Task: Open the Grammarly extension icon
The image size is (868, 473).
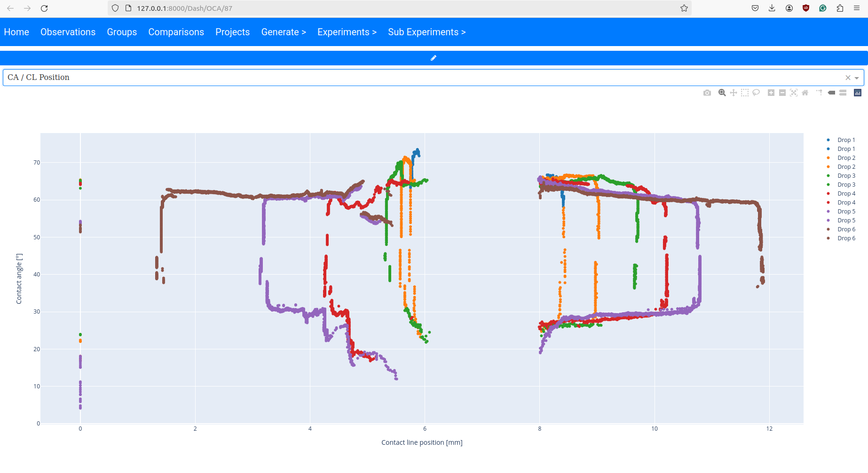Action: pos(823,8)
